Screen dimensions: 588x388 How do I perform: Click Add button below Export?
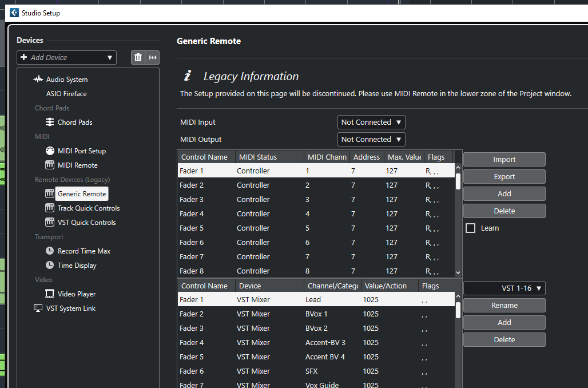504,193
